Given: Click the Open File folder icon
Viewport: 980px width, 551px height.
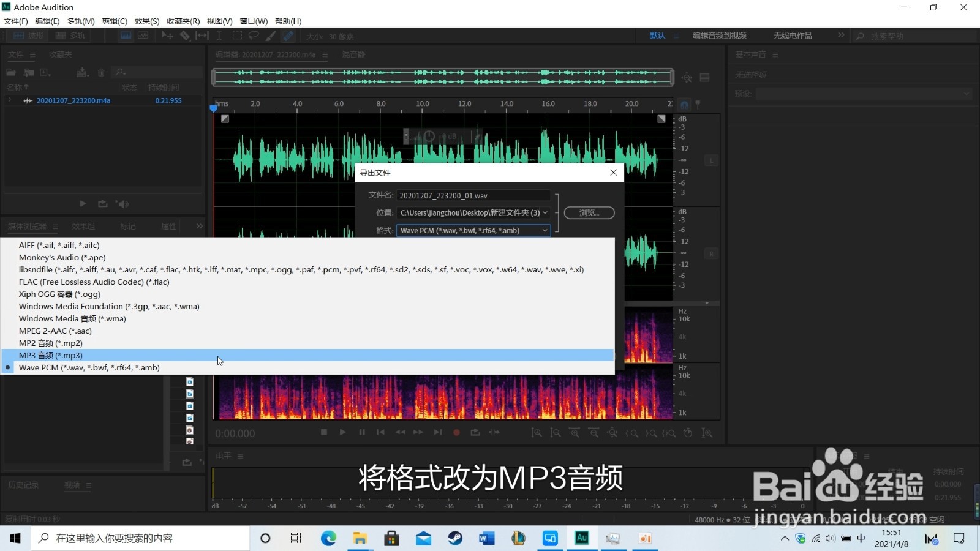Looking at the screenshot, I should click(x=11, y=72).
